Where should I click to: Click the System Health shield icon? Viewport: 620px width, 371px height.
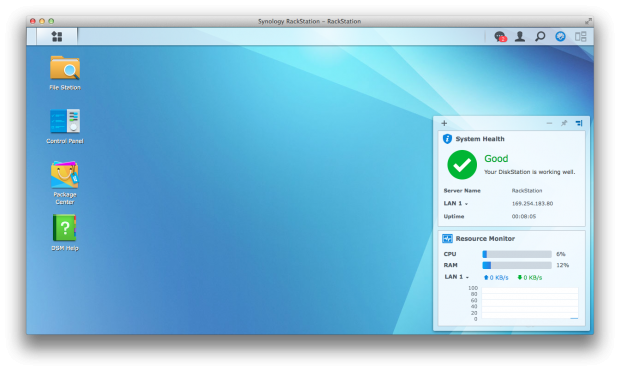click(x=447, y=139)
